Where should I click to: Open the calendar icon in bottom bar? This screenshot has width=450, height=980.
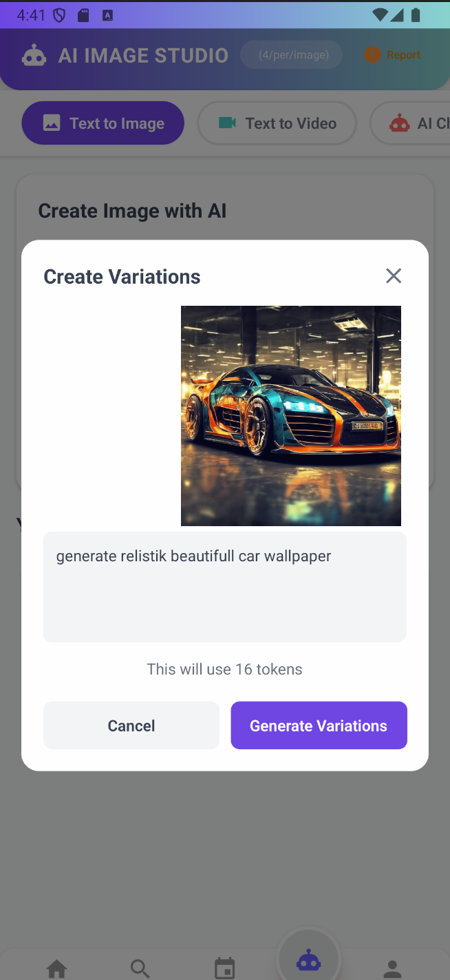224,968
